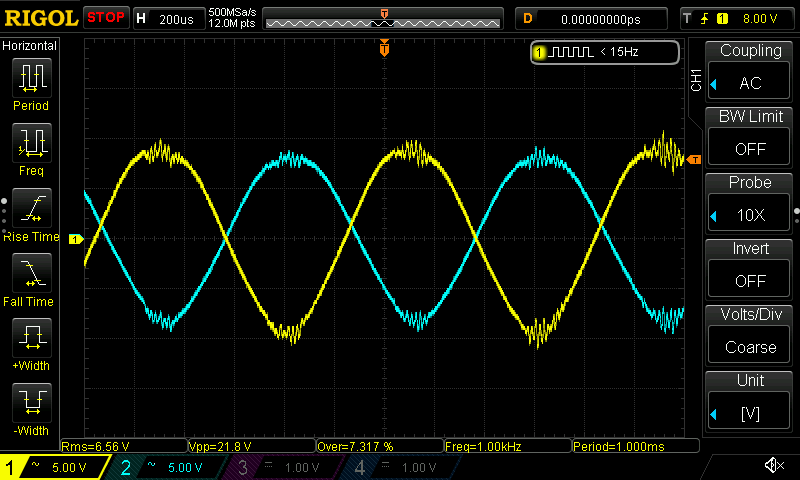Open the Probe 10X ratio selector
Viewport: 800px width, 480px height.
750,200
